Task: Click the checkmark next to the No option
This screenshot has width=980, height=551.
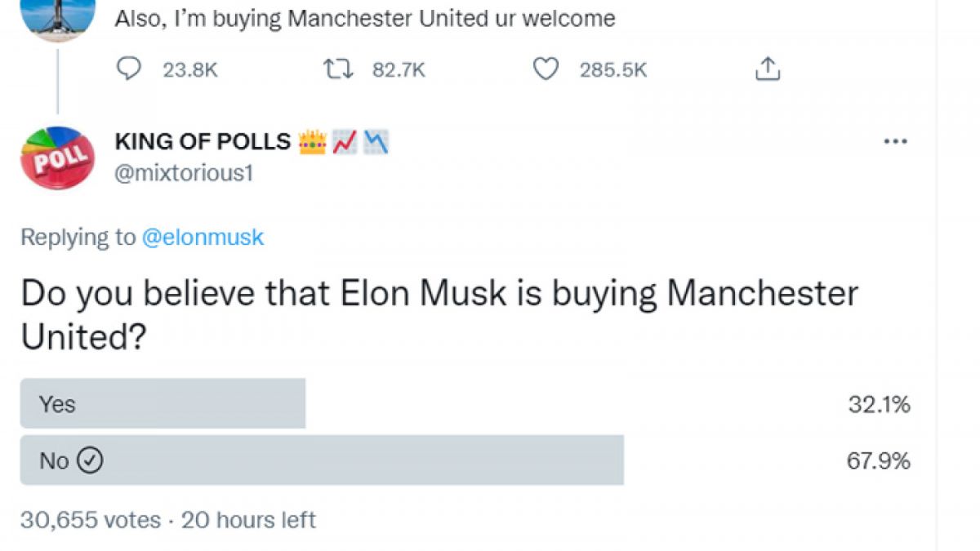Action: (90, 460)
